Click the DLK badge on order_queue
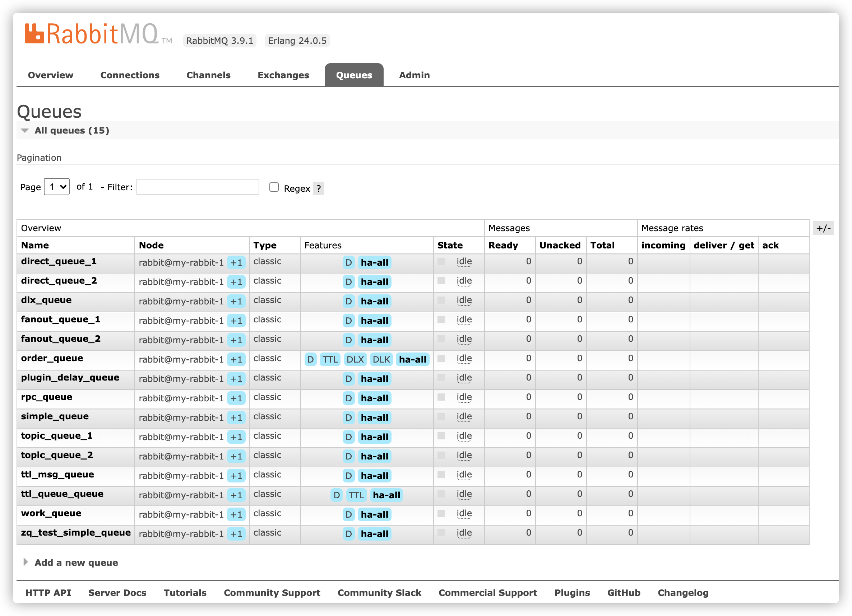 pyautogui.click(x=381, y=360)
